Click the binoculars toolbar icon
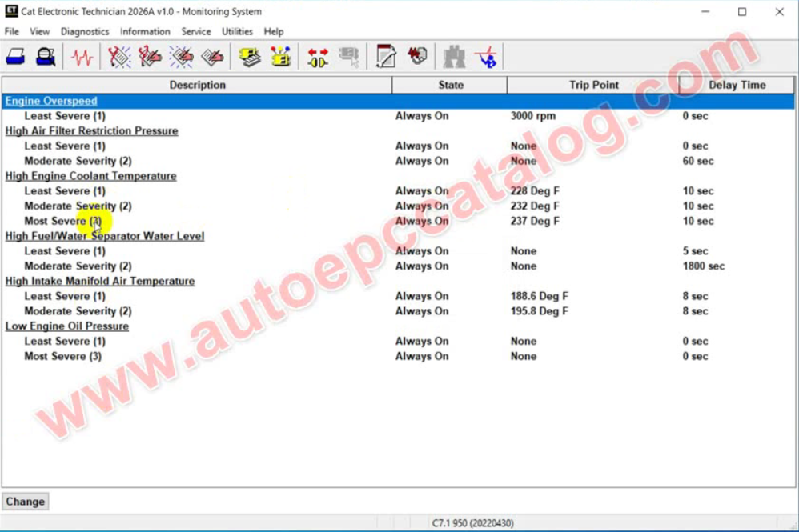Viewport: 799px width, 532px height. click(454, 57)
